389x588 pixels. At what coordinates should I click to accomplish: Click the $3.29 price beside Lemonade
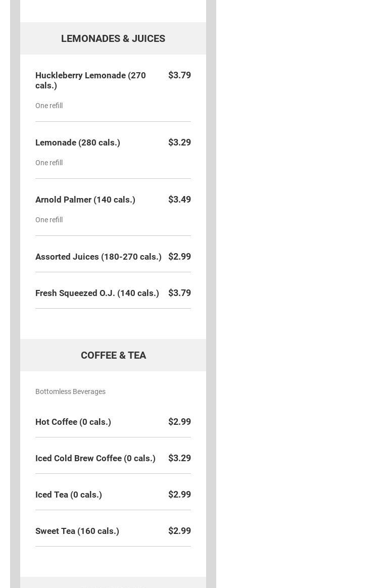pyautogui.click(x=179, y=142)
